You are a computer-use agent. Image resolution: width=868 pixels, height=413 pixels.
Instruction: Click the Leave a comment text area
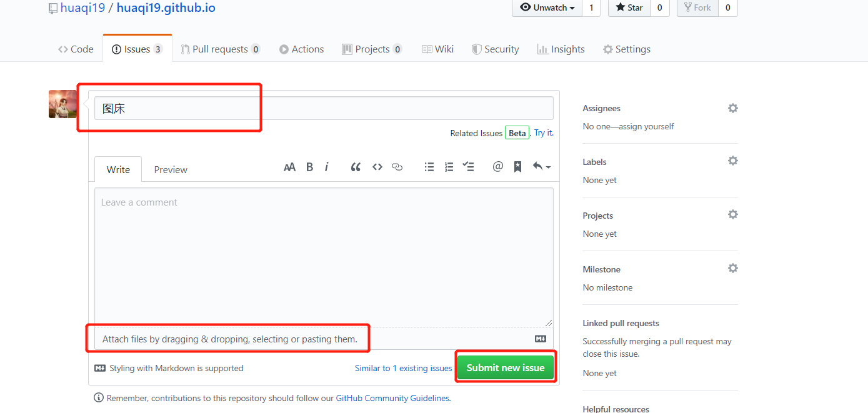coord(324,257)
